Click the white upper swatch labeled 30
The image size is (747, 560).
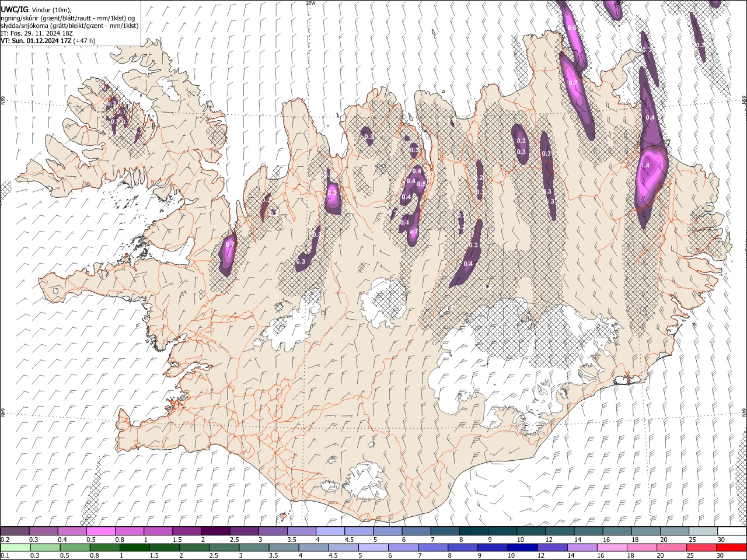(732, 531)
